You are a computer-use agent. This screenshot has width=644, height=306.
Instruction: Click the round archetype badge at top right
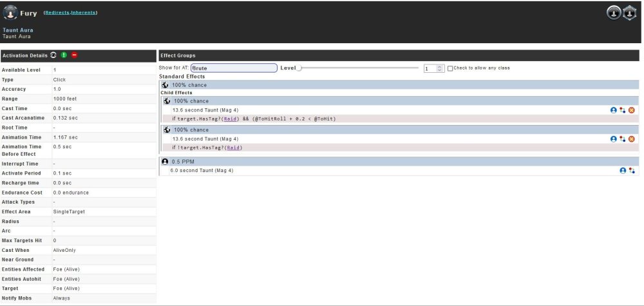(614, 13)
